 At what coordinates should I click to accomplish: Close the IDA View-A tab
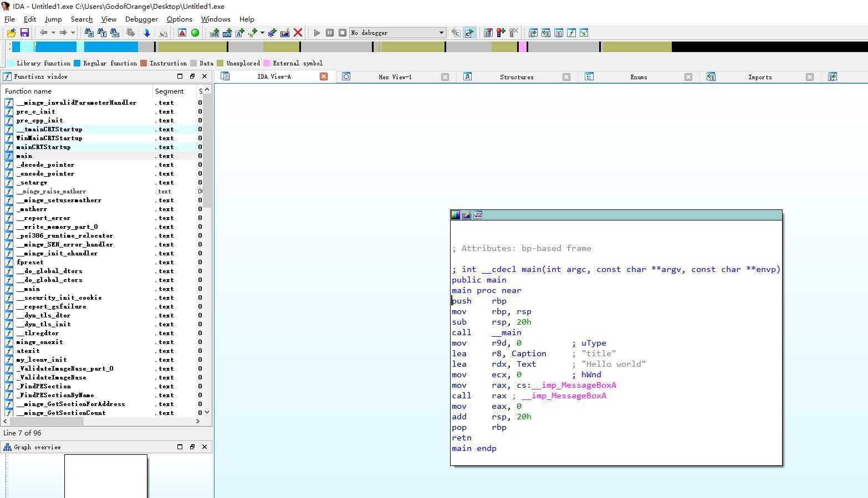coord(324,76)
